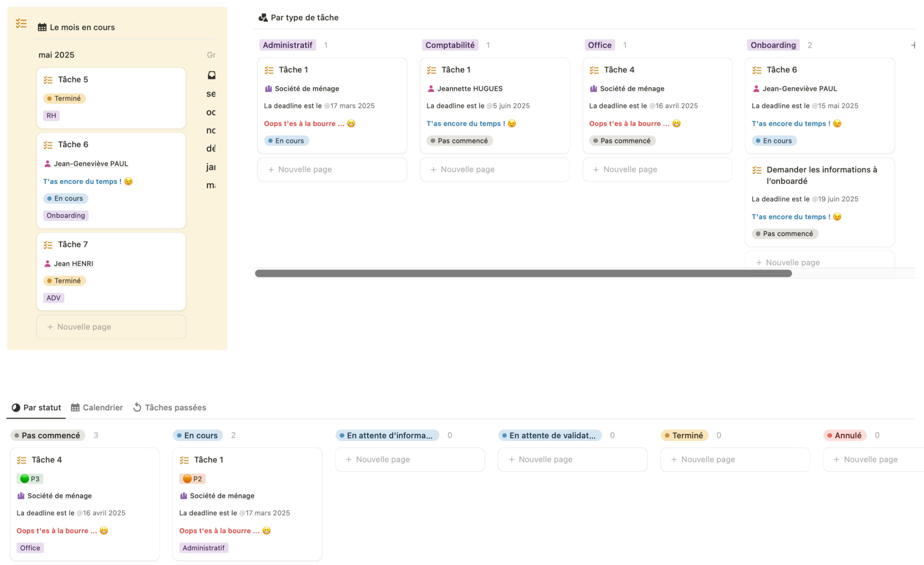Click the checklist icon on the Tâche 5 card
The image size is (924, 565).
48,80
